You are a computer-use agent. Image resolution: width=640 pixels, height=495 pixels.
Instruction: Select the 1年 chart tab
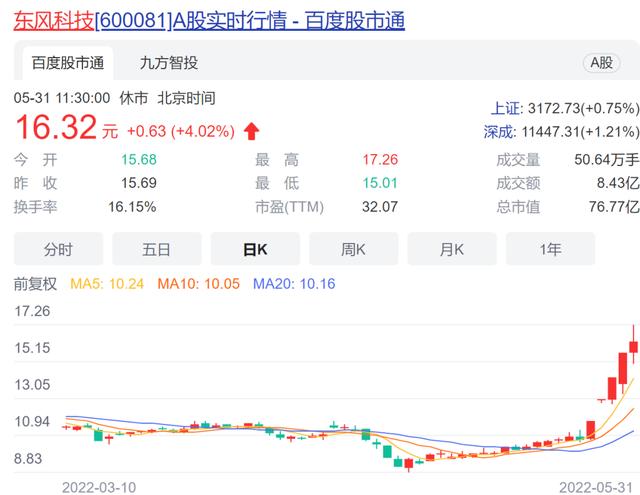(550, 249)
